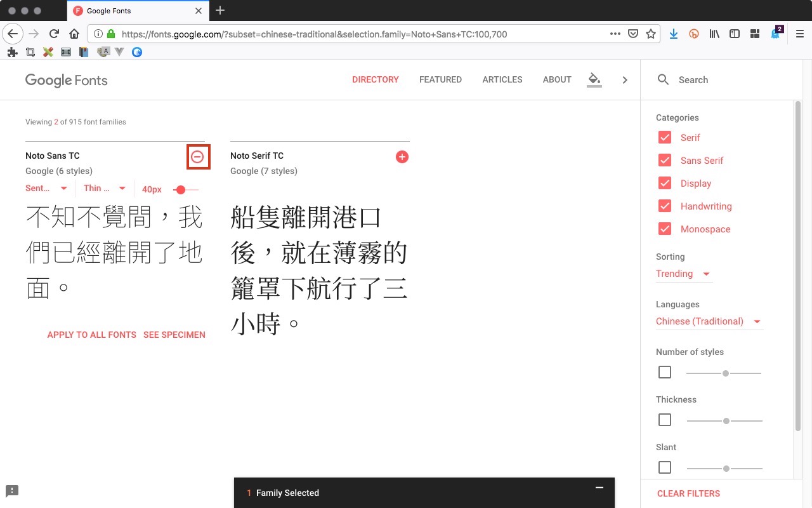This screenshot has width=812, height=508.
Task: Uncheck the Monospace category
Action: [x=664, y=229]
